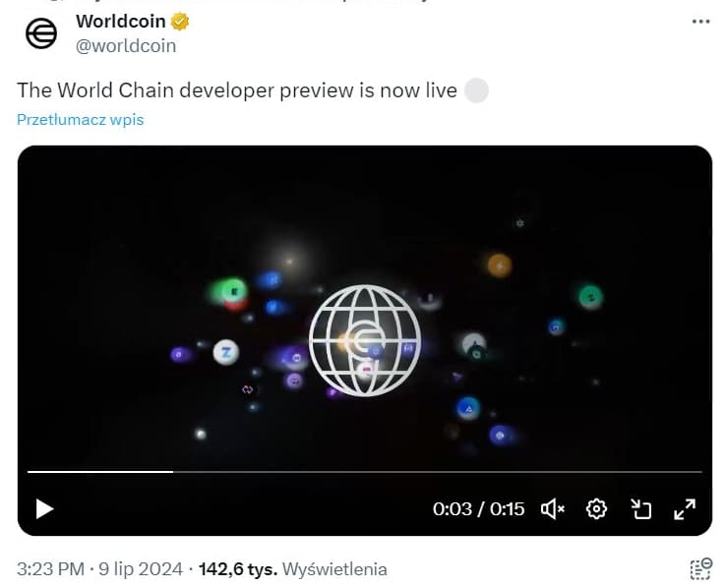Unmute the video with the speaker icon
Screen dimensions: 726x588
coord(553,509)
